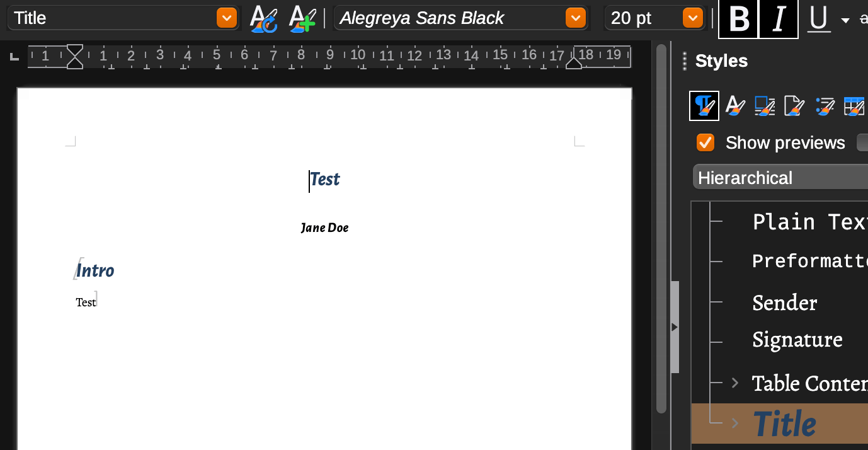Screen dimensions: 868x450
Task: Select the Sender paragraph style
Action: [x=784, y=303]
